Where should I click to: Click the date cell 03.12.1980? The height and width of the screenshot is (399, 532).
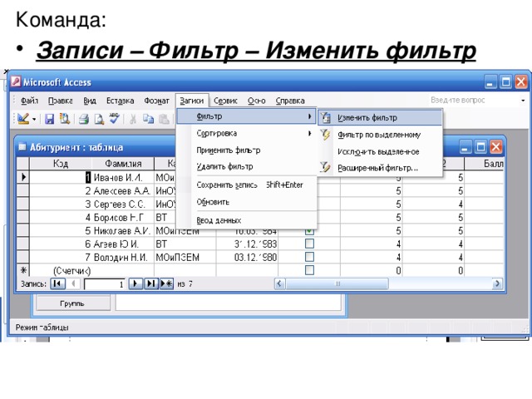247,257
